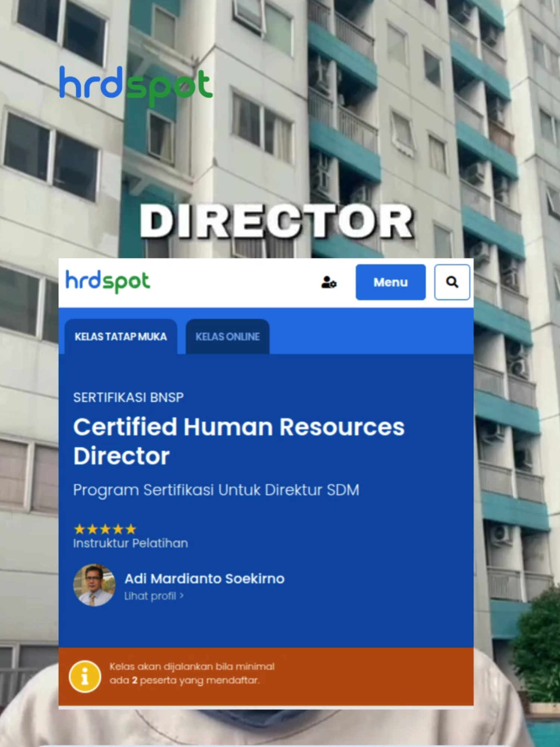560x747 pixels.
Task: Click instructor Adi Mardianto Soekirno's photo
Action: (x=94, y=585)
